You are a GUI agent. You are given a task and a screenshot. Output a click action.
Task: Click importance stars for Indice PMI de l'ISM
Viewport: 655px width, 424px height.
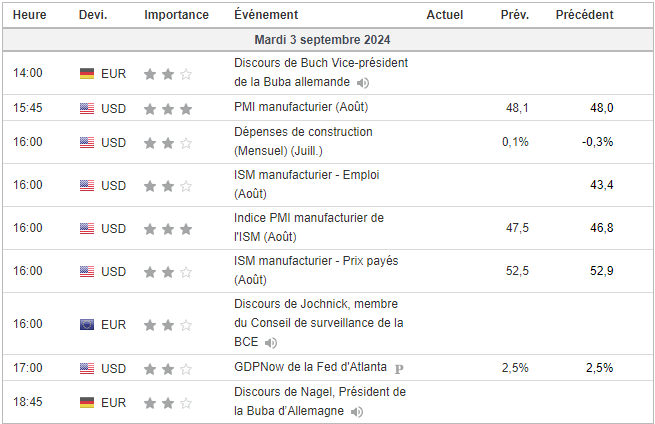click(167, 229)
